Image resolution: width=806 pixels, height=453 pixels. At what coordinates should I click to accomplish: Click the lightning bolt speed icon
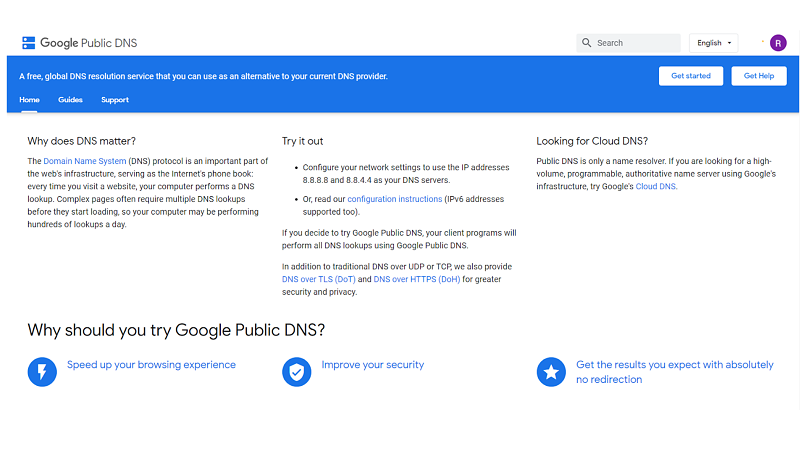tap(42, 372)
